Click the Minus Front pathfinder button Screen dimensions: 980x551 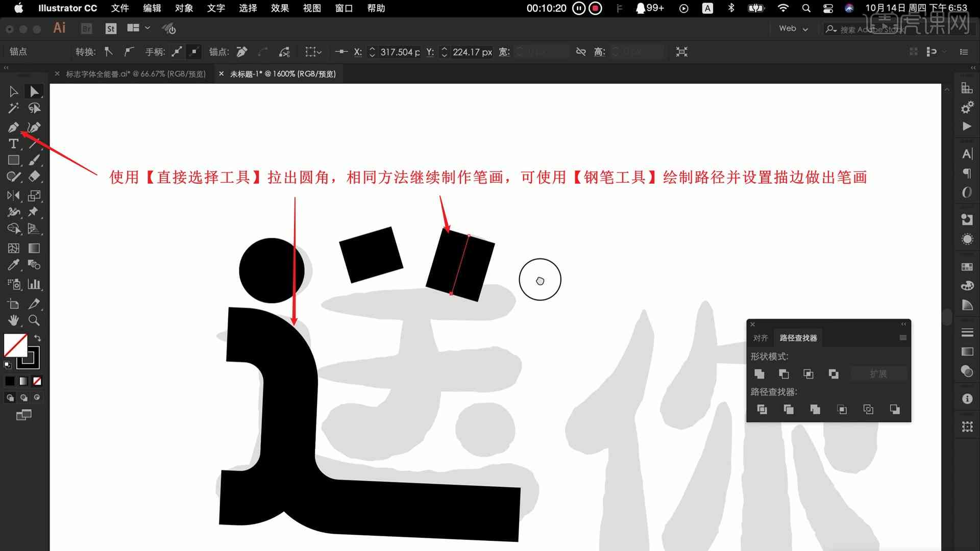pyautogui.click(x=783, y=373)
